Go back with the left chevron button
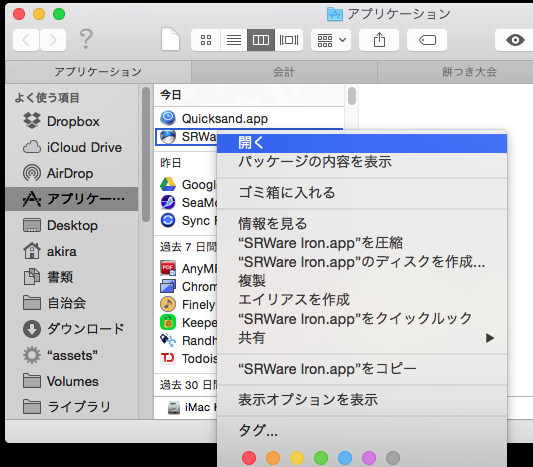 point(26,40)
